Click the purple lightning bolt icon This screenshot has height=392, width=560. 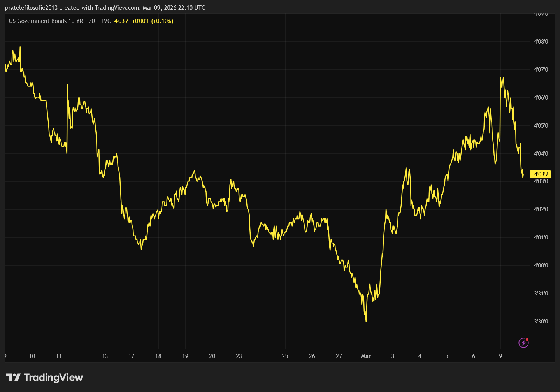tap(523, 343)
